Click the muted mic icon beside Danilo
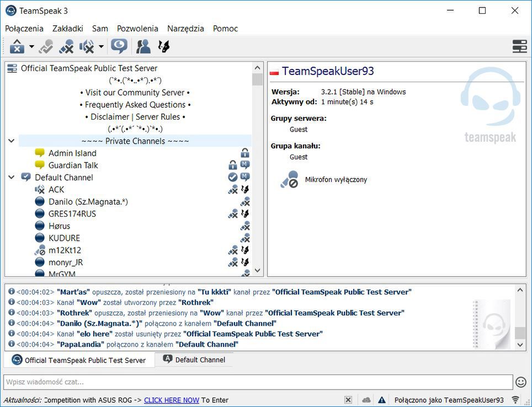 [x=245, y=202]
